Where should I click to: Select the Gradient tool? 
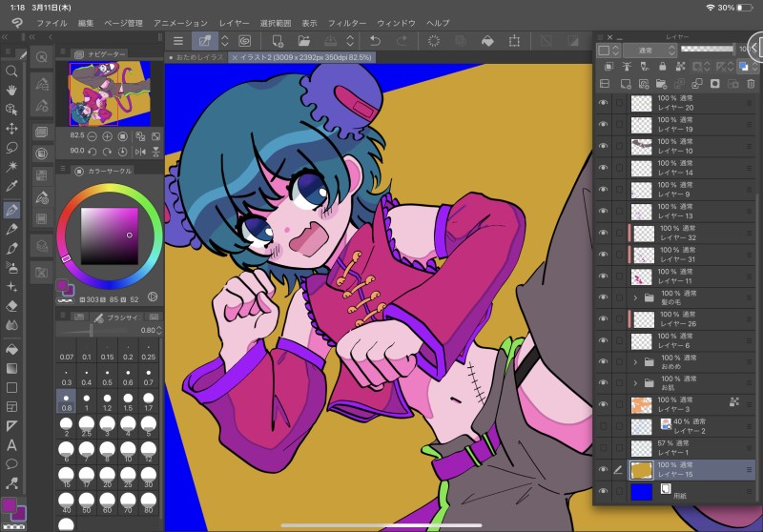(x=11, y=369)
